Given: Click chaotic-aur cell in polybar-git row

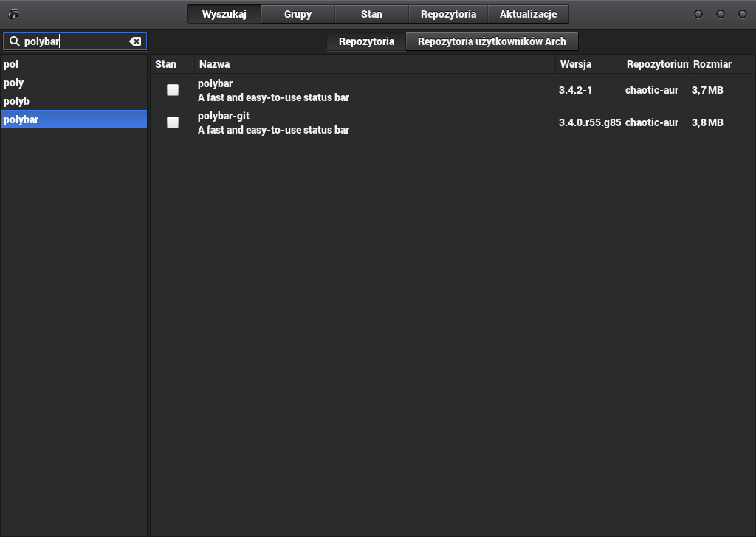Looking at the screenshot, I should coord(652,122).
